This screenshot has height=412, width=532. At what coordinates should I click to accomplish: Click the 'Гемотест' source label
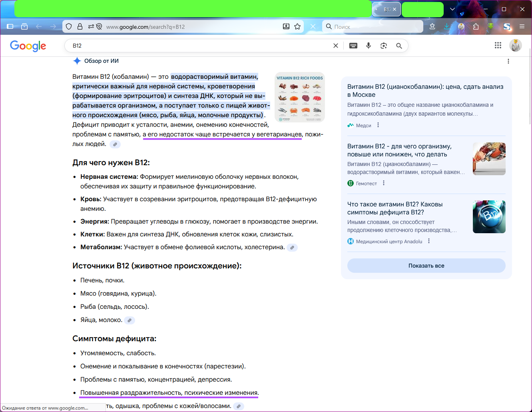pos(367,184)
